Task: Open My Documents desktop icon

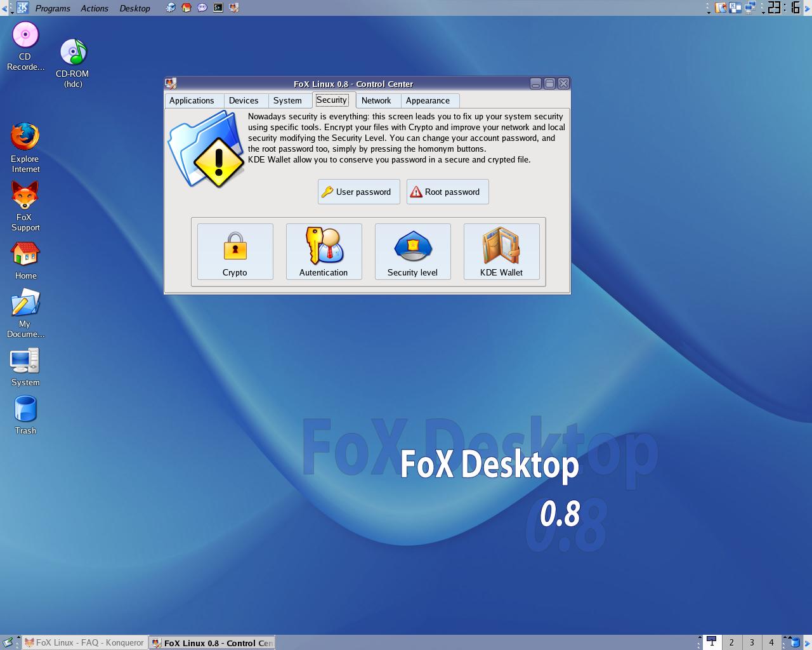Action: pyautogui.click(x=25, y=313)
